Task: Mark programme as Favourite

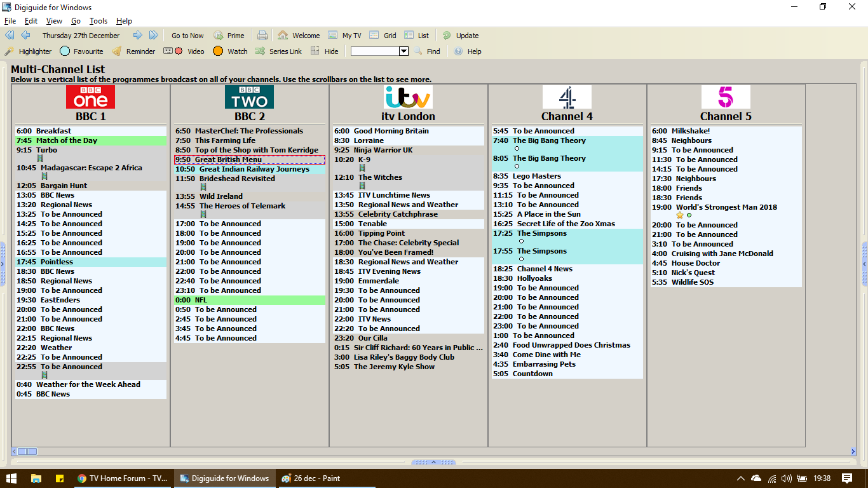Action: coord(81,51)
